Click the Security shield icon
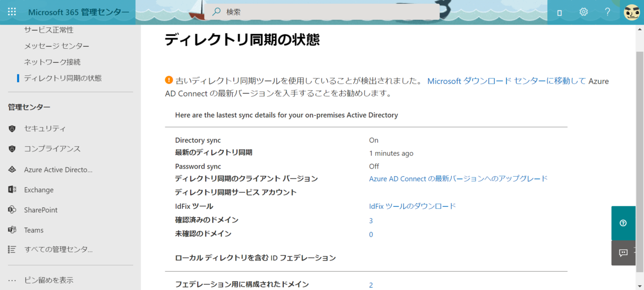644x290 pixels. pos(12,128)
